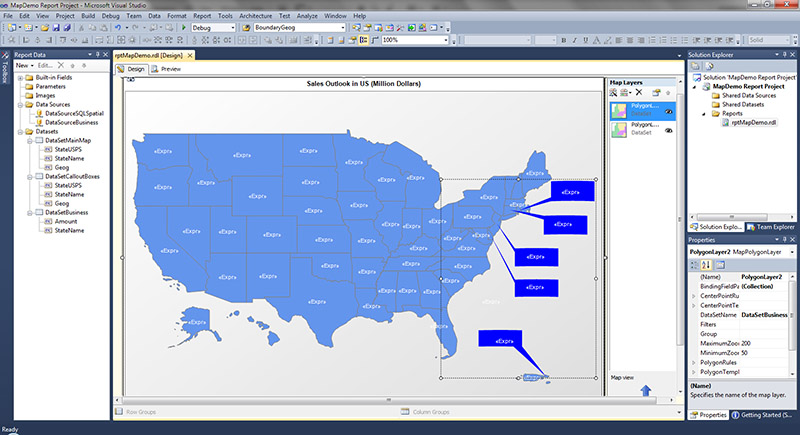Toggle visibility eye of second polygon layer
Viewport: 800px width, 435px height.
click(668, 131)
